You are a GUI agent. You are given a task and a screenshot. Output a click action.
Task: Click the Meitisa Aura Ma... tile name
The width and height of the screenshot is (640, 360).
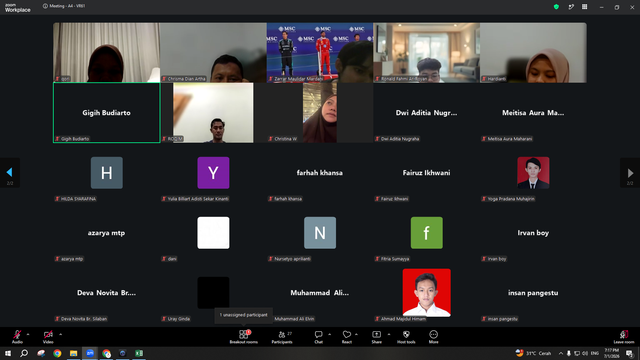[x=533, y=113]
